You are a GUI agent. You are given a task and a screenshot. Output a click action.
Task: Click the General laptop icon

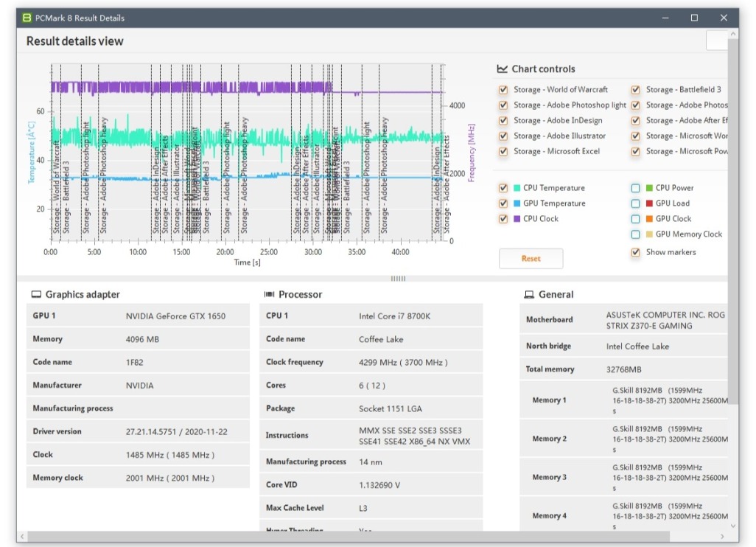click(x=528, y=294)
